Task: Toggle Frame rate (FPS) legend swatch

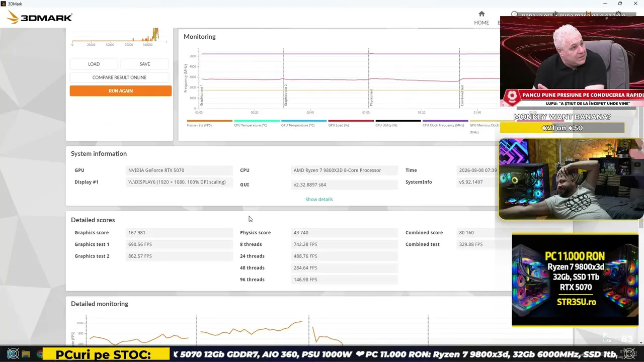Action: [x=209, y=121]
